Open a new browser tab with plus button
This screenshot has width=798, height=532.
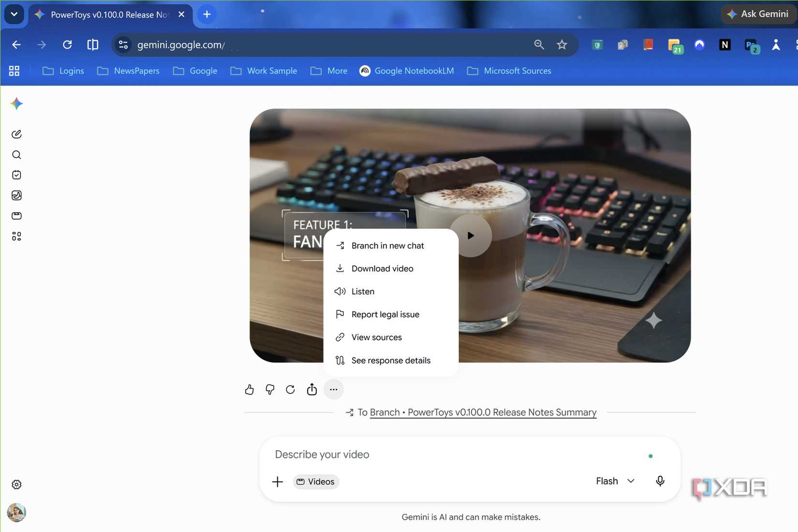pos(207,15)
